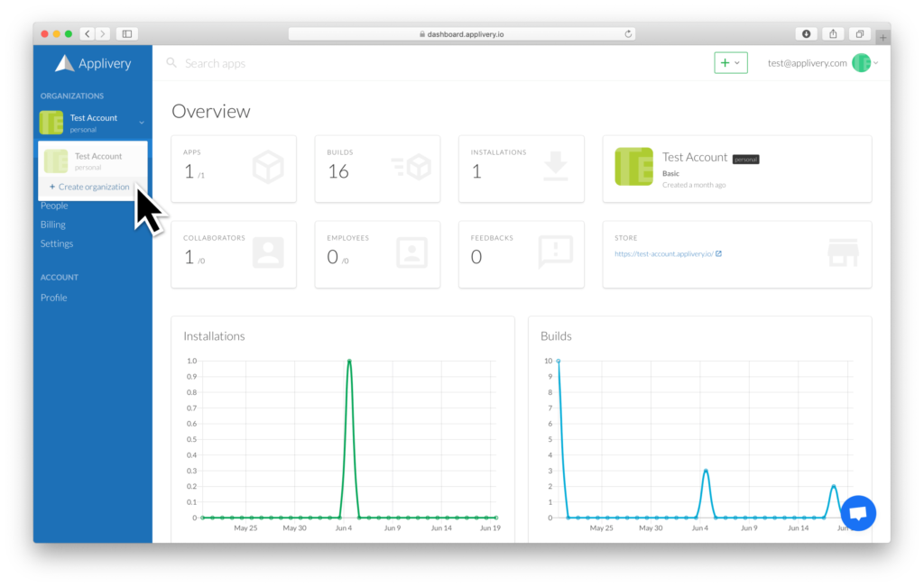Click the Collaborators card person icon
The width and height of the screenshot is (924, 587).
268,252
